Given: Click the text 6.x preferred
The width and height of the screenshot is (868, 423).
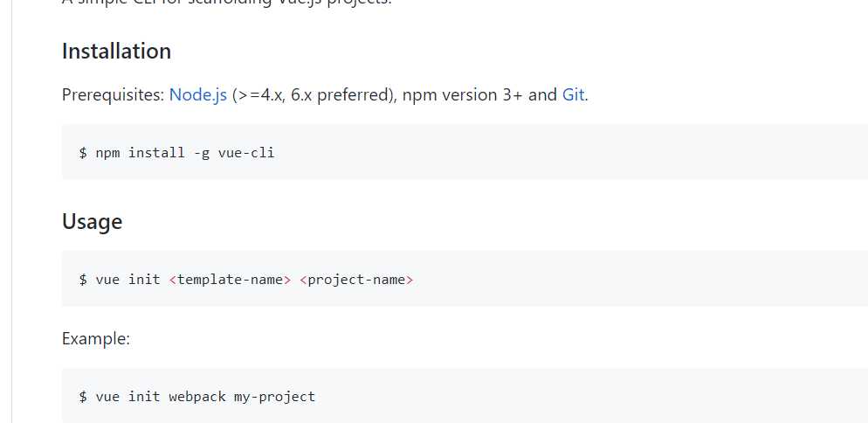Looking at the screenshot, I should [339, 95].
